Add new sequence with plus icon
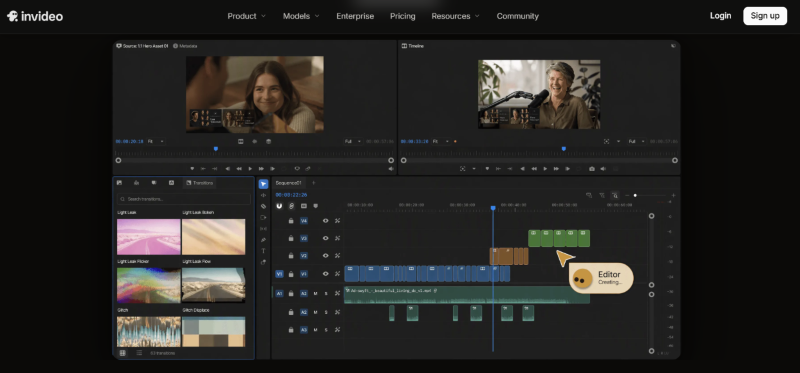The height and width of the screenshot is (373, 800). coord(313,183)
